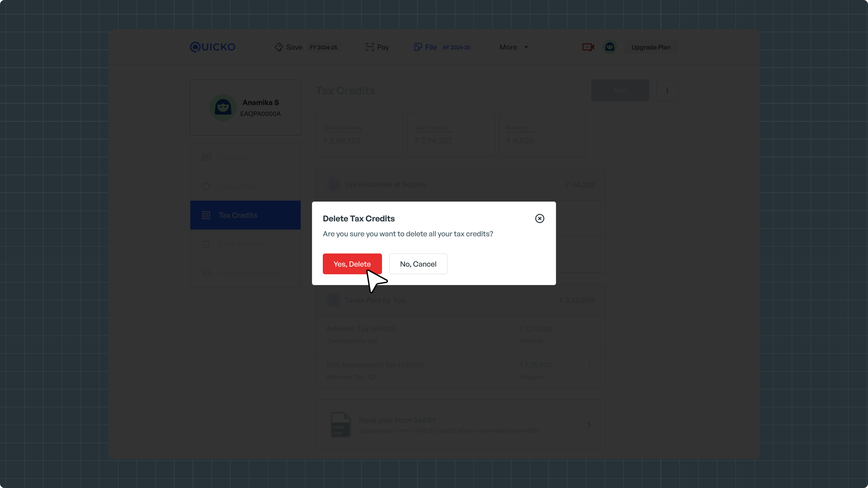Image resolution: width=868 pixels, height=488 pixels.
Task: Close the Delete Tax Credits dialog
Action: pyautogui.click(x=540, y=219)
